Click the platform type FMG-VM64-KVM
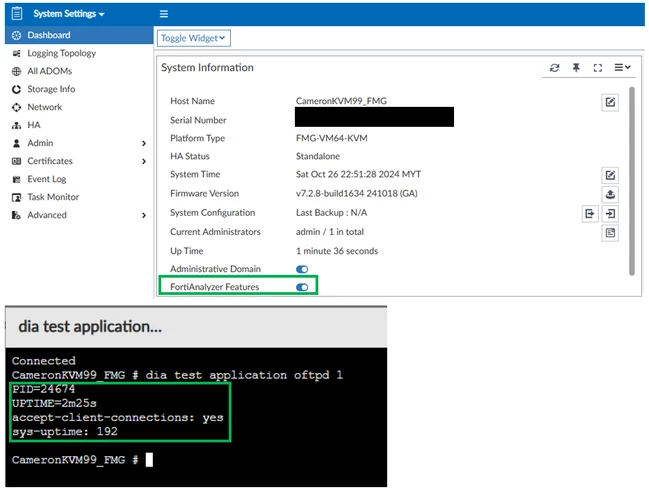The width and height of the screenshot is (649, 492). click(332, 138)
